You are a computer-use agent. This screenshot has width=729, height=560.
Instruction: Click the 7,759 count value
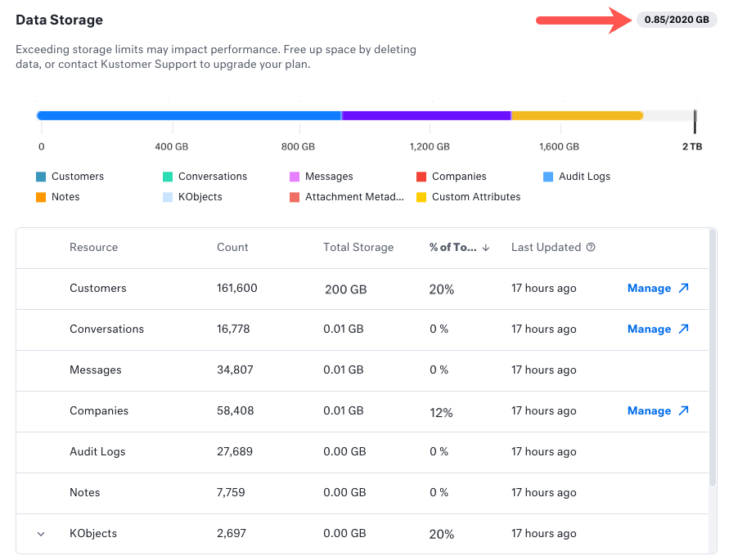tap(231, 493)
